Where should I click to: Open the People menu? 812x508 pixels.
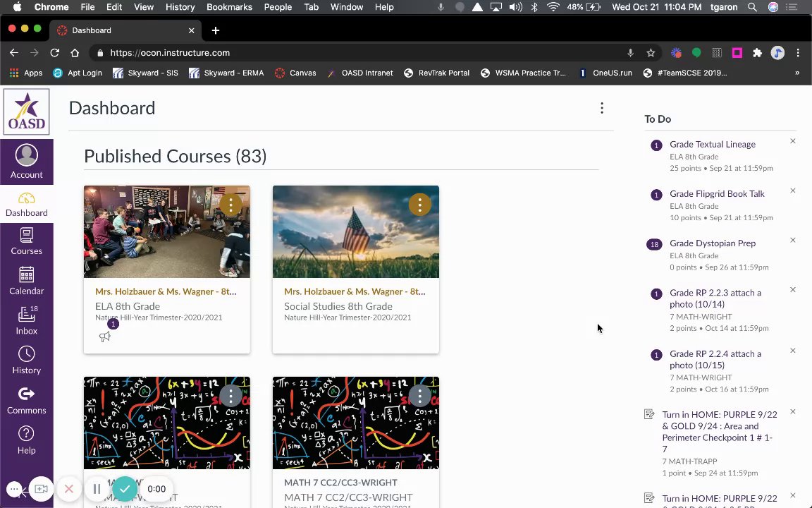tap(278, 7)
